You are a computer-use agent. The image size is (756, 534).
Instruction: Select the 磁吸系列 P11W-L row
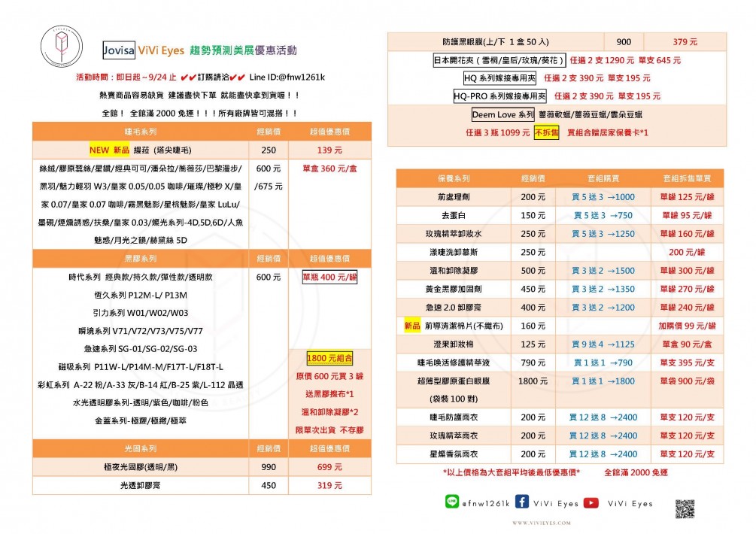coord(141,367)
